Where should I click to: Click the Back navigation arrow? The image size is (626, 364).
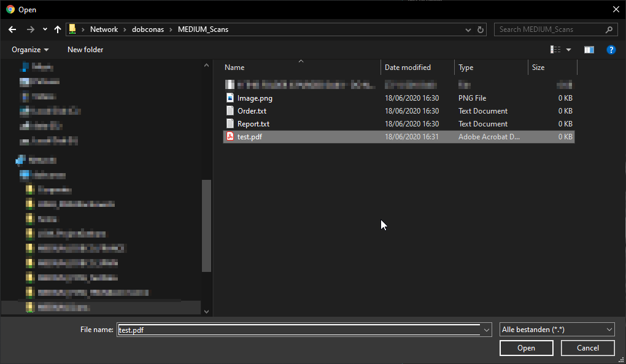click(12, 29)
